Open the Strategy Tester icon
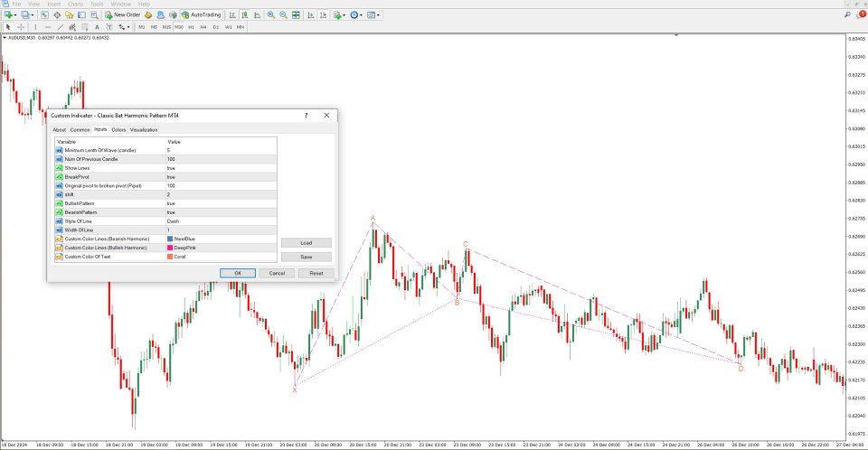The width and height of the screenshot is (868, 450). (94, 15)
